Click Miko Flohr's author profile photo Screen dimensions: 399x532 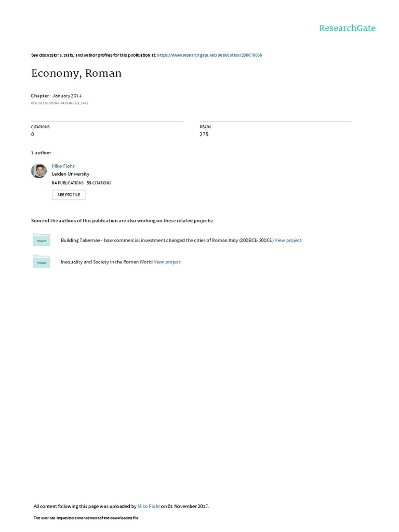[39, 171]
